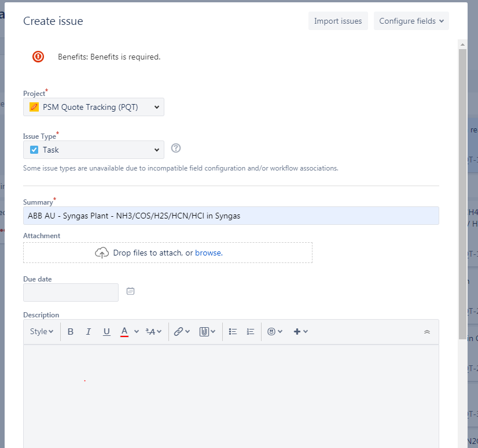Open Configure fields menu
Viewport: 478px width, 448px height.
(411, 21)
